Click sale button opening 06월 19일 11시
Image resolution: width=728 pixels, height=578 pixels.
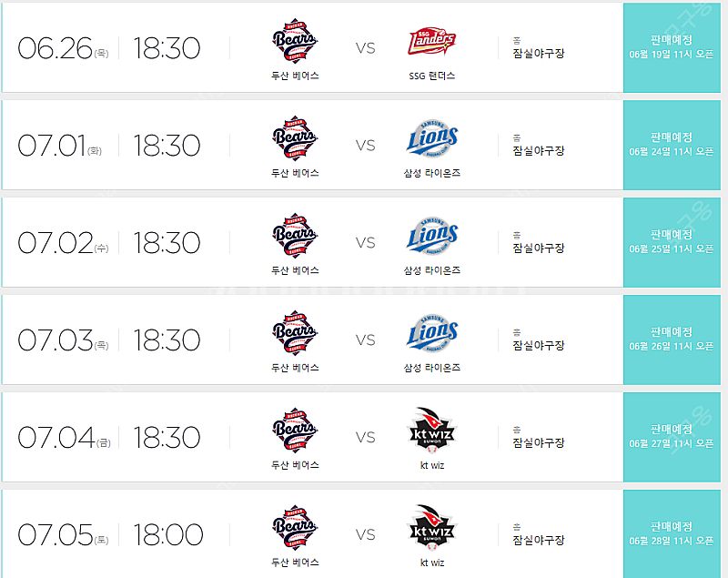pyautogui.click(x=672, y=47)
